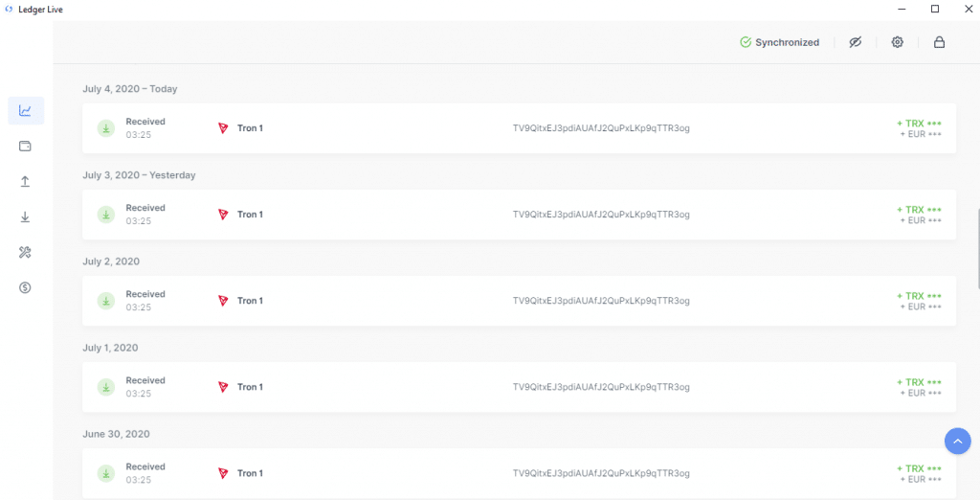Screen dimensions: 980x500
Task: Click the received icon for June 30 operation
Action: coord(106,474)
